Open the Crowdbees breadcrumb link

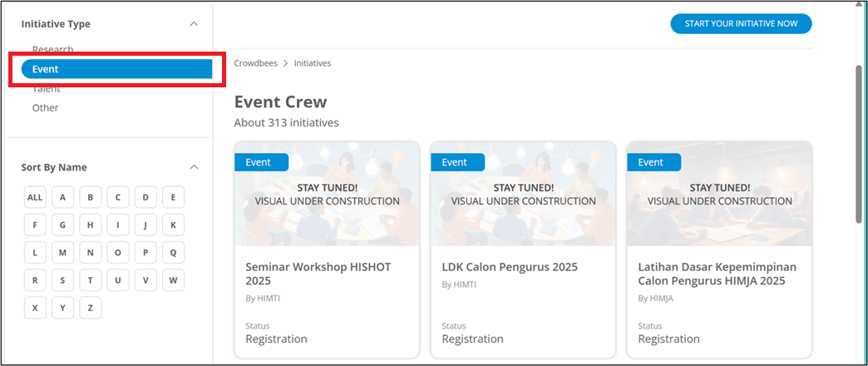(x=256, y=63)
